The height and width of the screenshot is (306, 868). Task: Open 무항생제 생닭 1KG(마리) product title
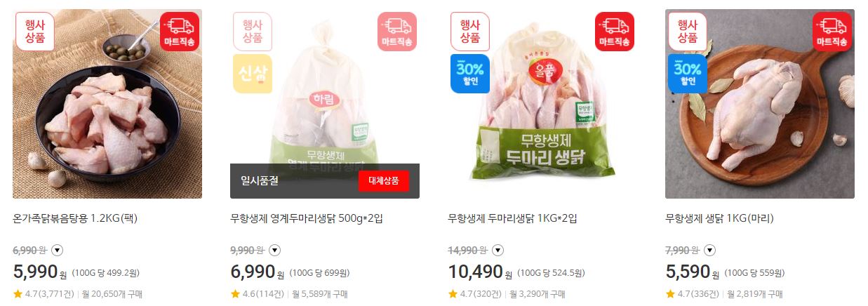coord(719,218)
